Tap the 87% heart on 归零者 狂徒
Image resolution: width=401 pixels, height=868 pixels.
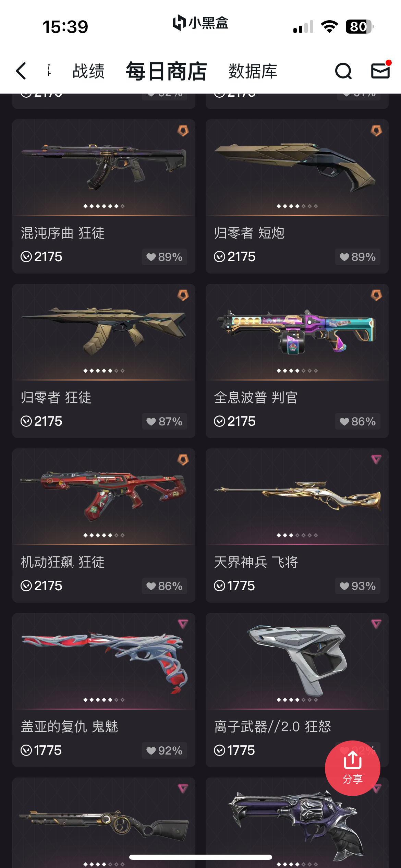click(x=165, y=421)
